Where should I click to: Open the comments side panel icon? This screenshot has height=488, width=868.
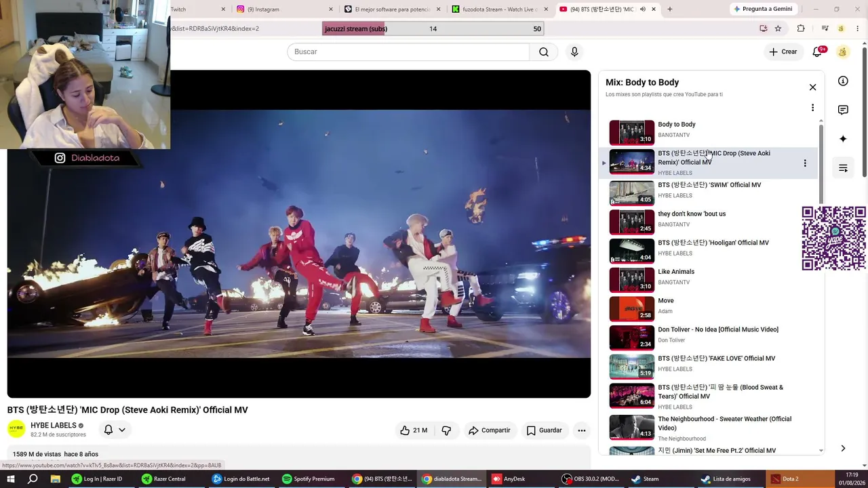(843, 110)
